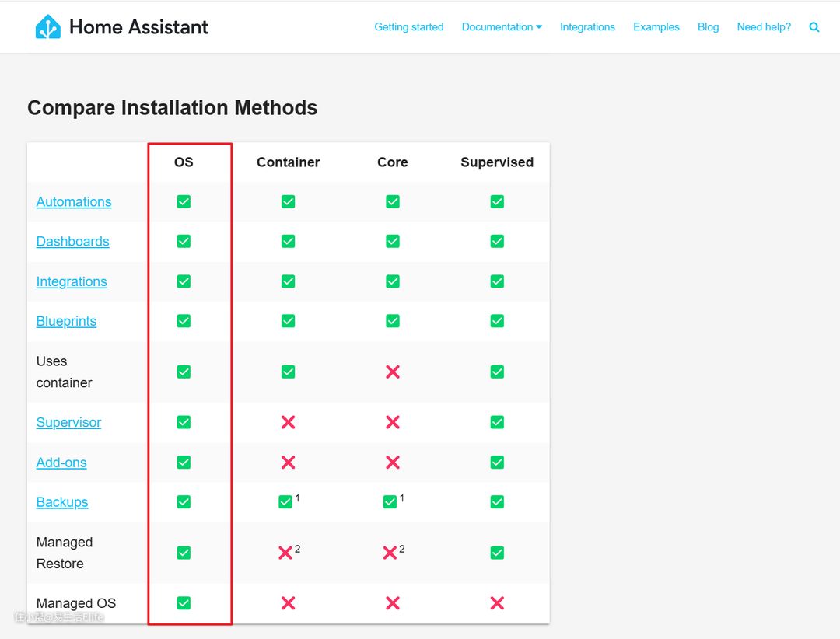Click green check for OS Automations

[184, 202]
